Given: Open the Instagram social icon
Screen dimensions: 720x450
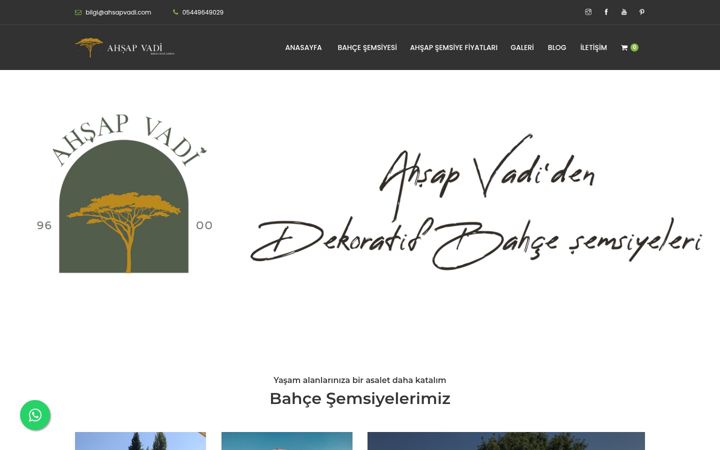Looking at the screenshot, I should click(588, 12).
